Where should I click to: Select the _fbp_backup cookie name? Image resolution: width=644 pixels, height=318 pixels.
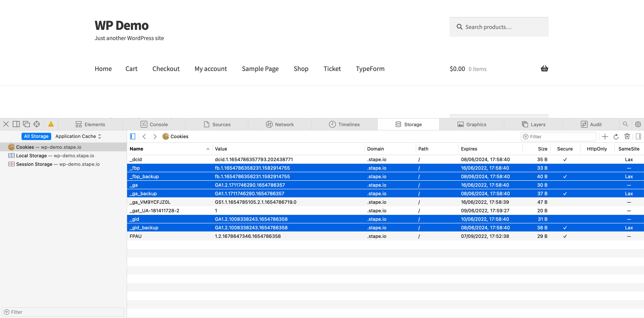click(x=144, y=176)
